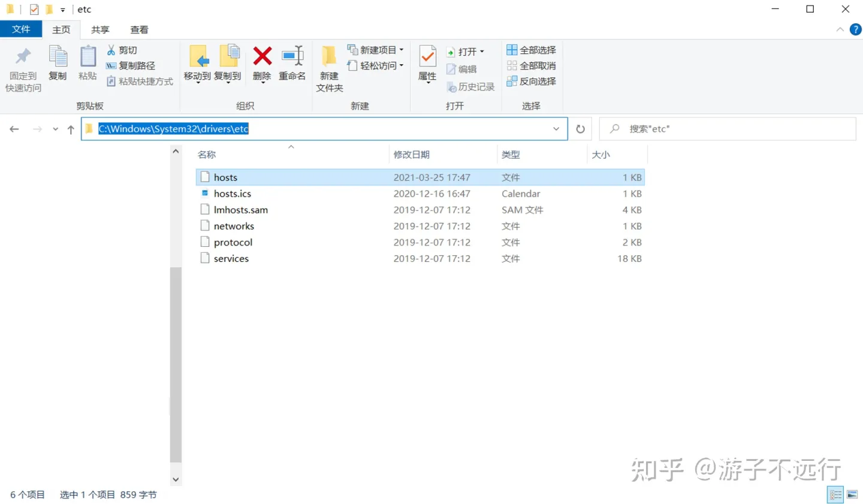Go back to the previous folder

14,129
